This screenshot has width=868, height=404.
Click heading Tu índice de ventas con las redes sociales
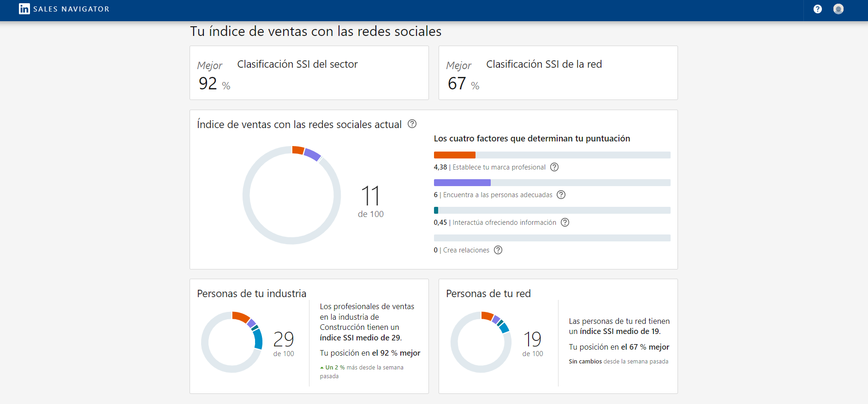tap(316, 31)
